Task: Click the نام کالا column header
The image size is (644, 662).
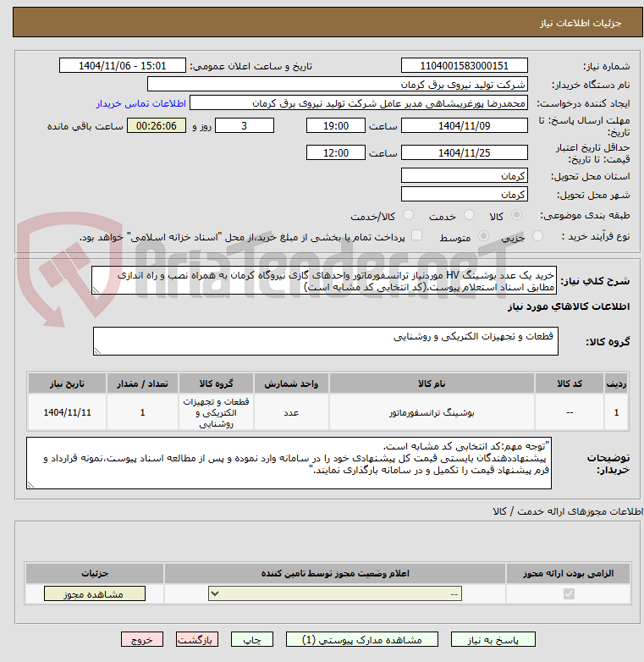Action: tap(432, 383)
